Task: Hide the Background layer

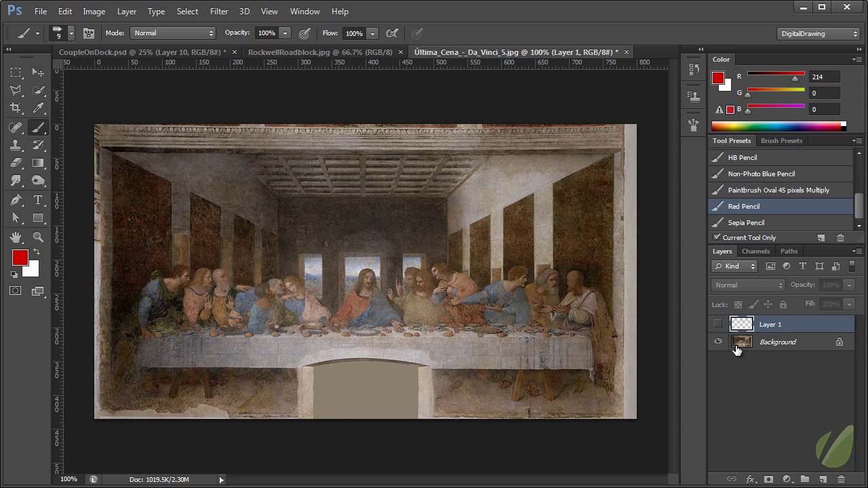Action: [x=718, y=342]
